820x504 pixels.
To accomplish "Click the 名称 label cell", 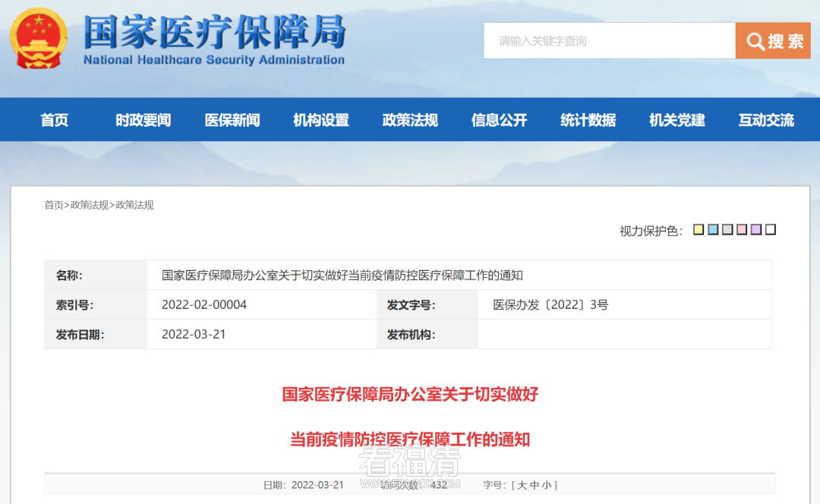I will click(x=96, y=276).
